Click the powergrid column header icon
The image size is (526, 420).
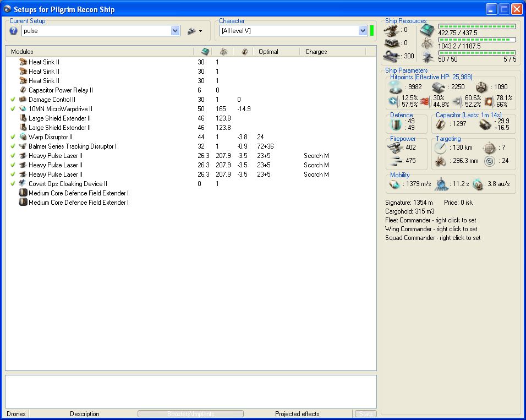pyautogui.click(x=223, y=52)
